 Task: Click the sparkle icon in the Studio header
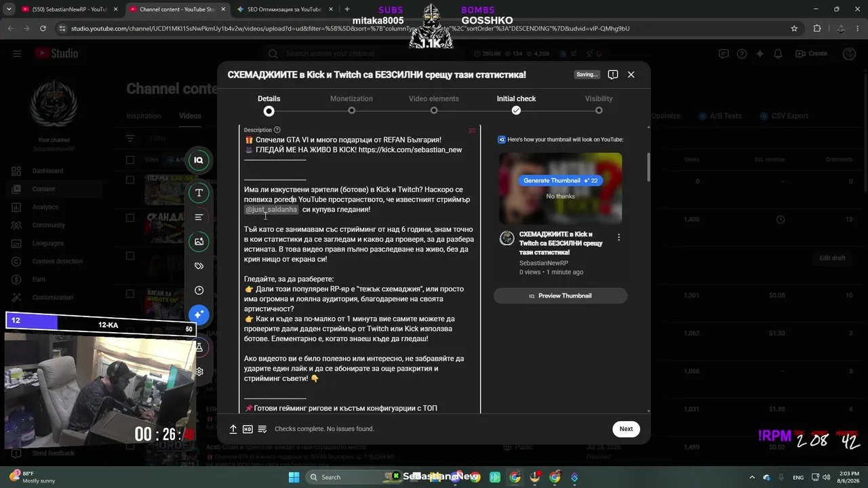760,54
